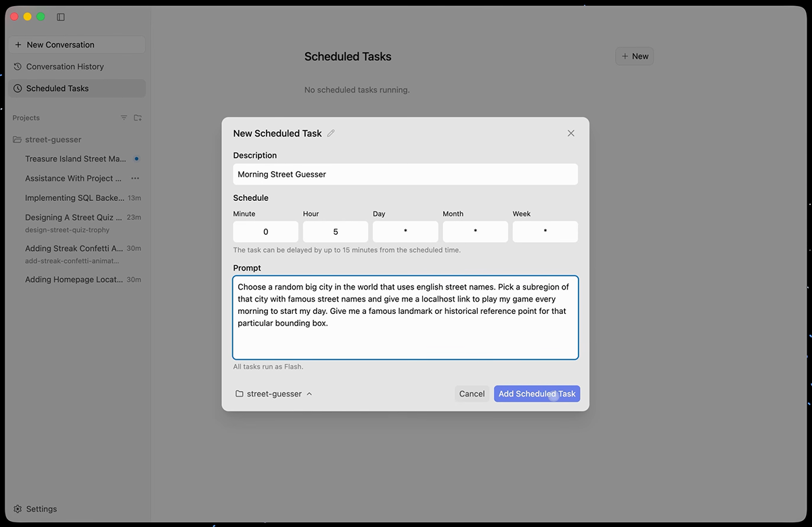
Task: Click the Minute schedule field
Action: click(266, 231)
